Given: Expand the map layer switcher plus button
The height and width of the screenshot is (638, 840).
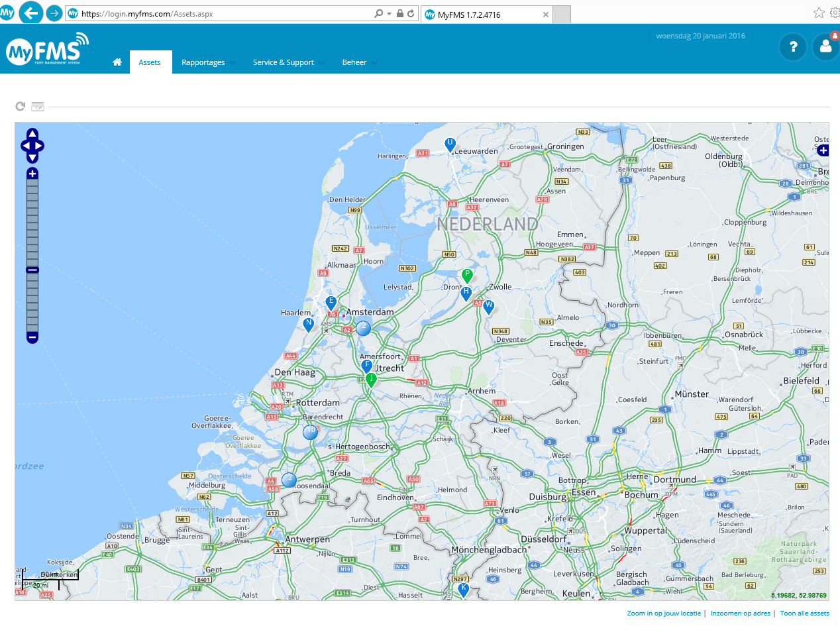Looking at the screenshot, I should 823,150.
